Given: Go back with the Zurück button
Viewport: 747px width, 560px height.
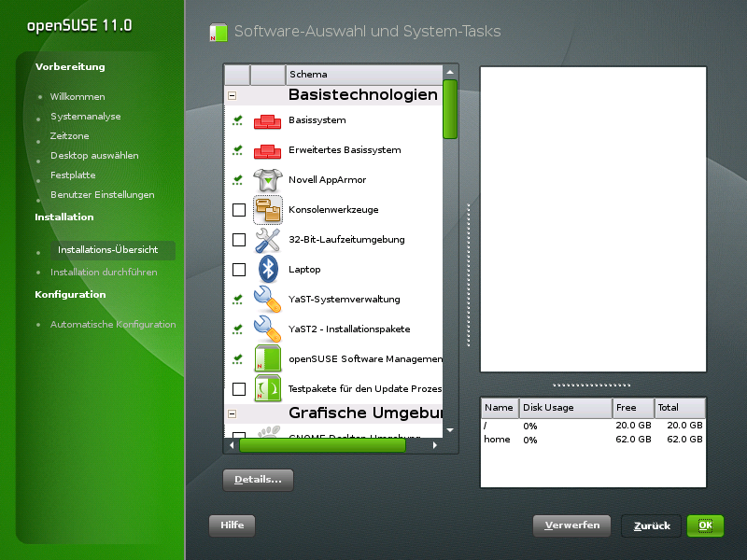Looking at the screenshot, I should point(651,526).
